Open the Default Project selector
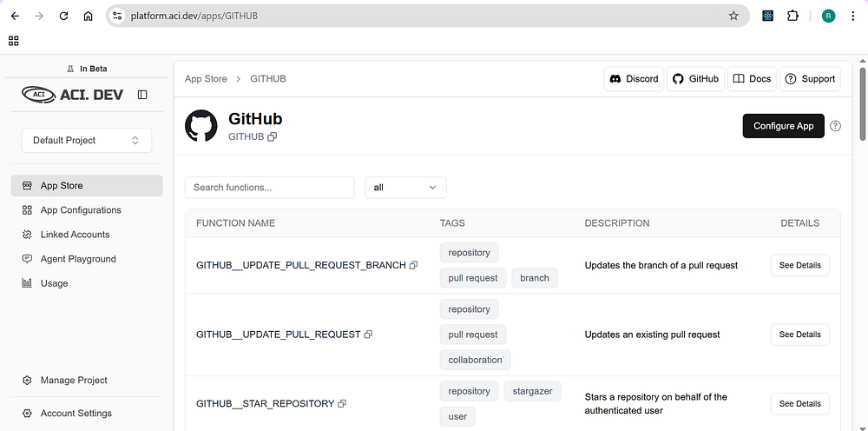Screen dimensions: 868x431 (86, 140)
